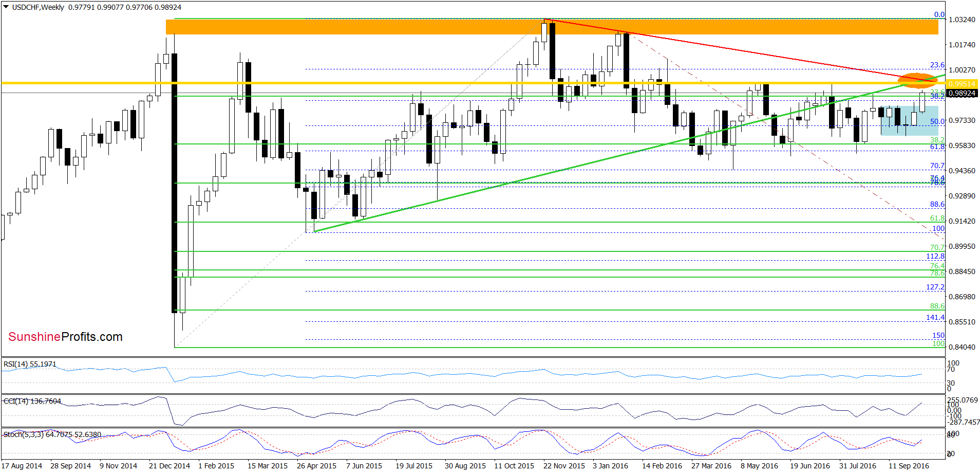Click the 0.89950 price axis label
The height and width of the screenshot is (473, 980).
pos(962,246)
